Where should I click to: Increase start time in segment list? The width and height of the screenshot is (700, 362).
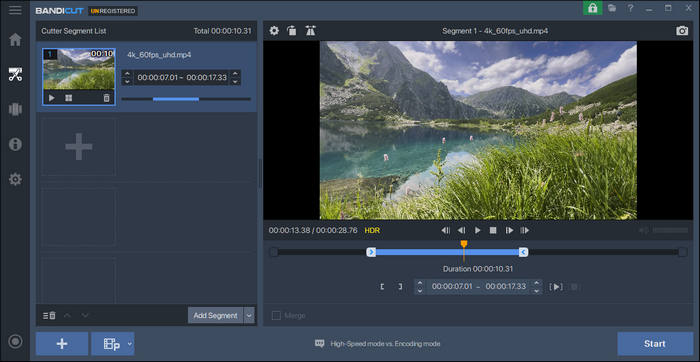click(127, 74)
